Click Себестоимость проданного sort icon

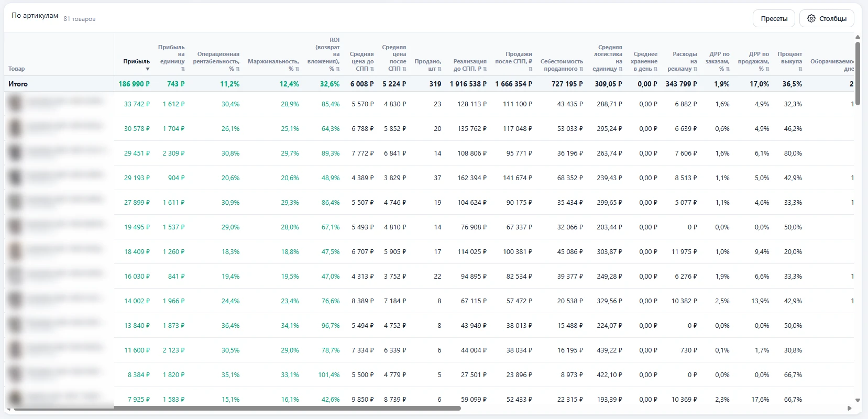[581, 69]
